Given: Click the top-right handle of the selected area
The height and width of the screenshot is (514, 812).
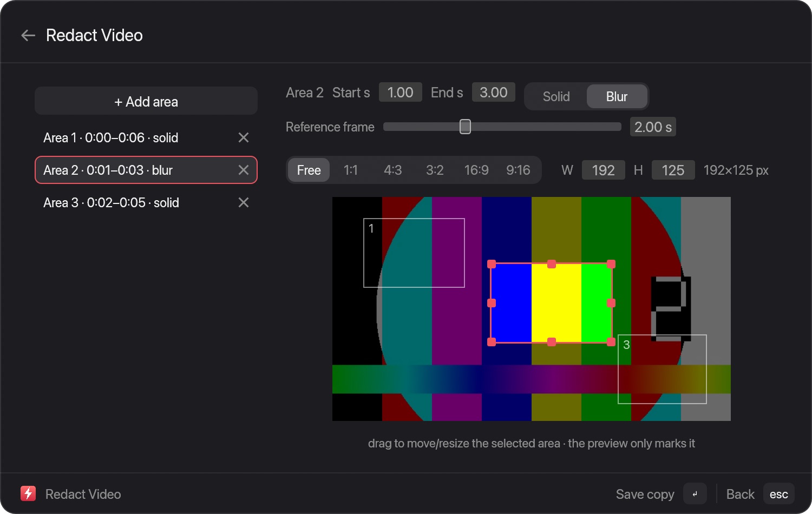Looking at the screenshot, I should point(611,264).
